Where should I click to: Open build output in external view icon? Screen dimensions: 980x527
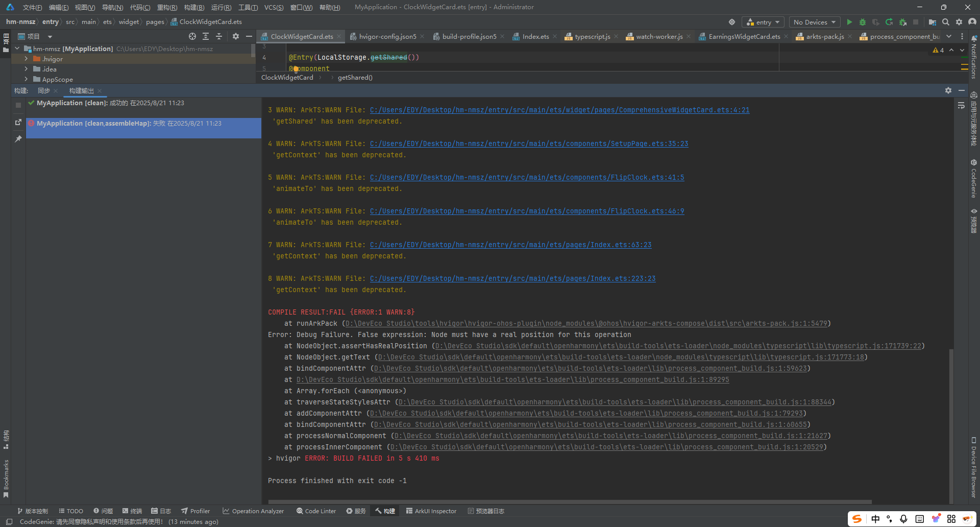click(x=18, y=123)
